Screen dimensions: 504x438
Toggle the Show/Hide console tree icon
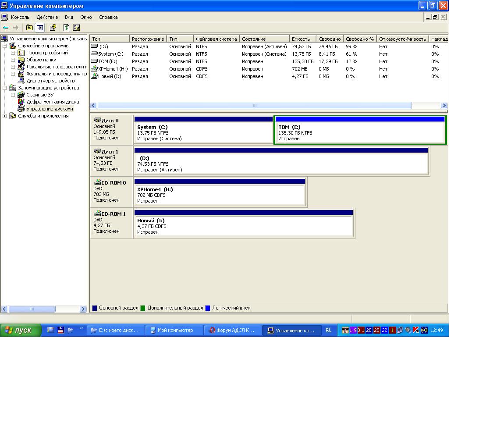40,28
